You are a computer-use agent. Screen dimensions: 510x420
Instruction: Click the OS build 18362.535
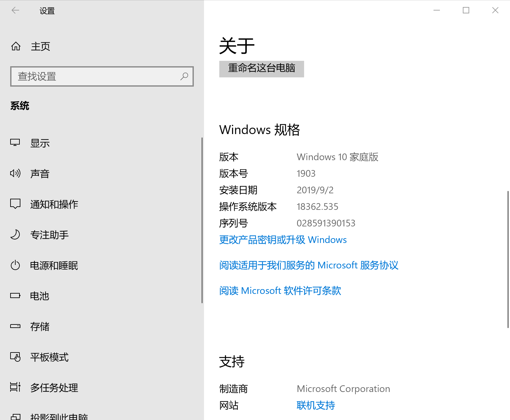coord(317,207)
